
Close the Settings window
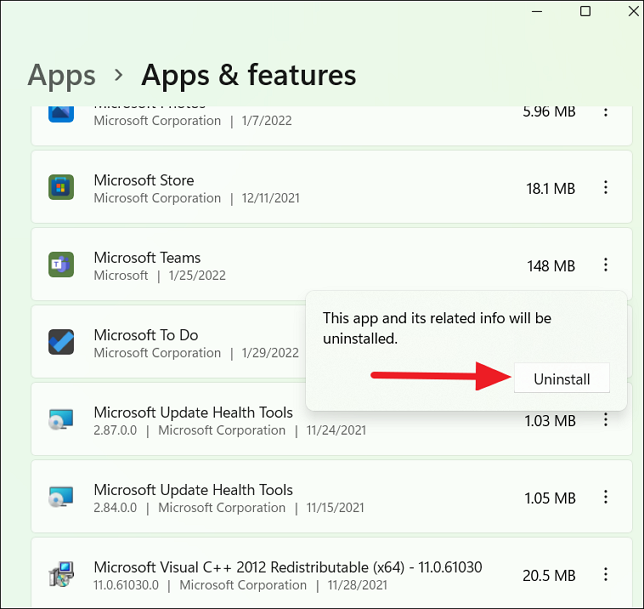click(634, 11)
